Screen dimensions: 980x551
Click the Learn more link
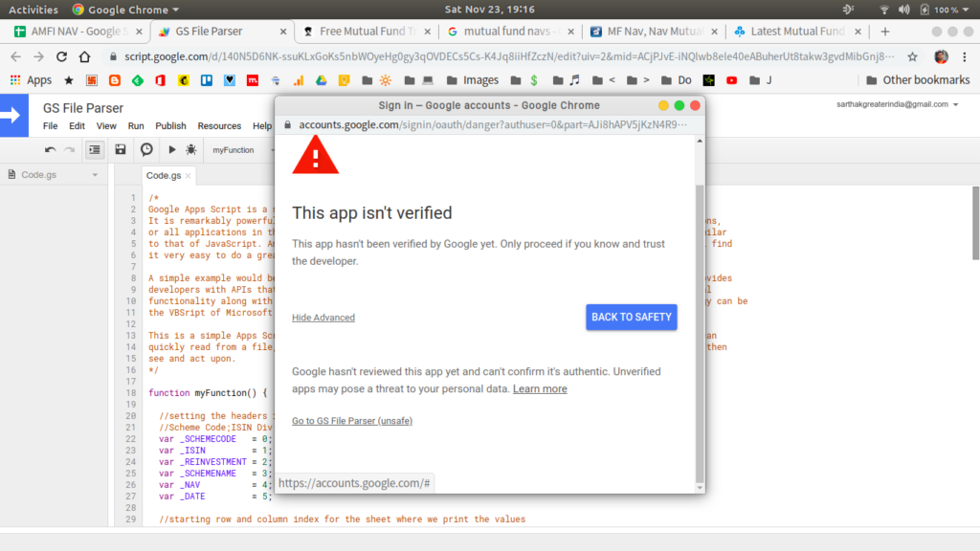point(540,388)
